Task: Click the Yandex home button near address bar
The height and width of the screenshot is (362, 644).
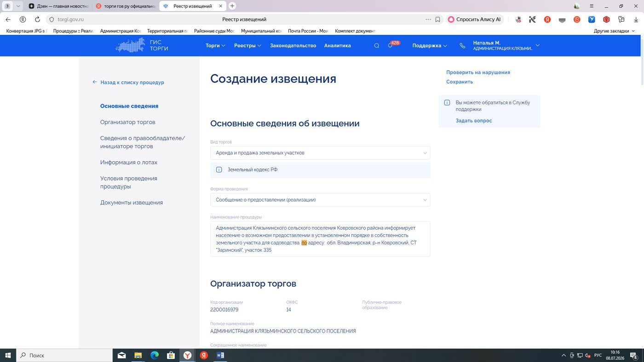Action: (x=23, y=19)
